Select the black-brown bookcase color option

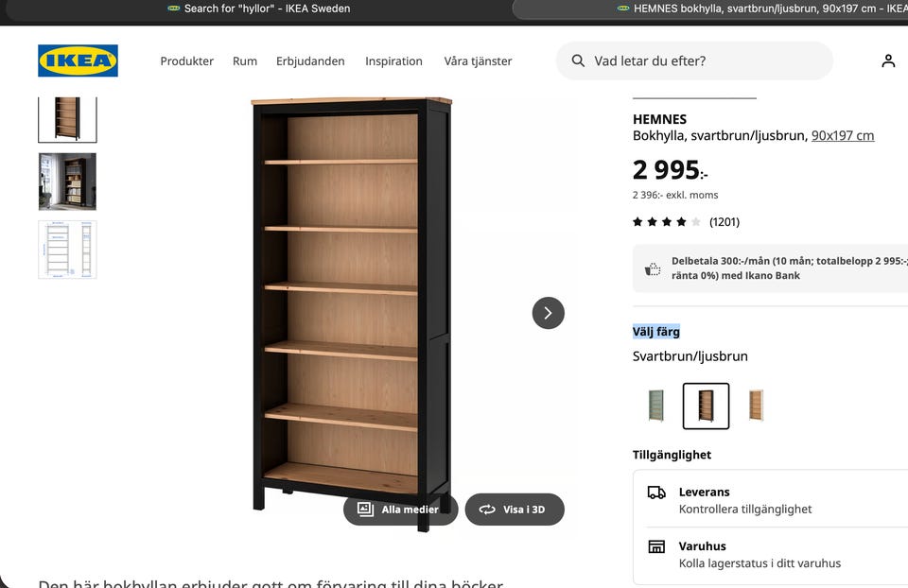coord(706,406)
